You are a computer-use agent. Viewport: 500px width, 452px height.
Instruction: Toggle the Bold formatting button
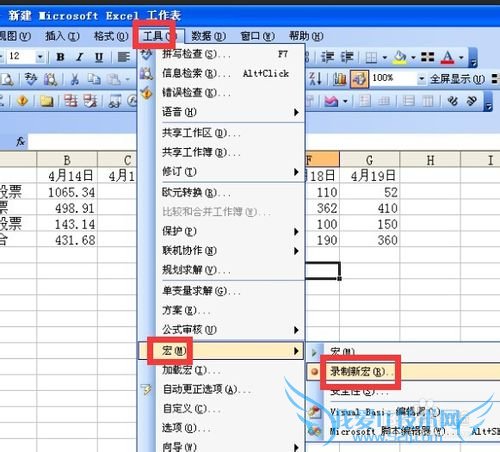point(60,57)
